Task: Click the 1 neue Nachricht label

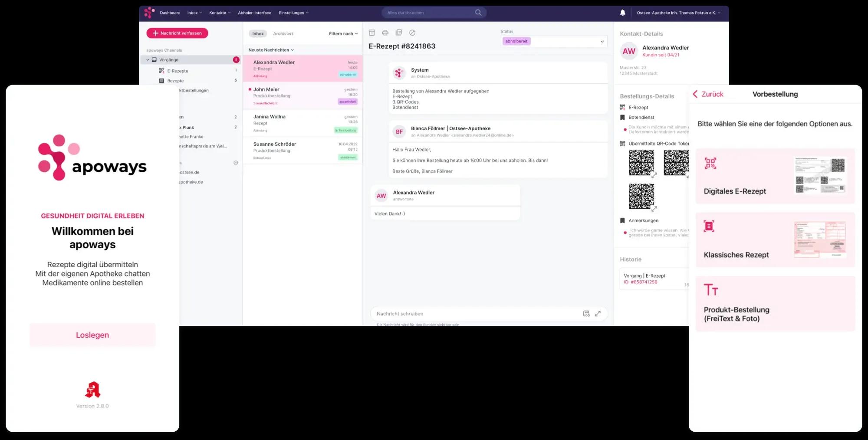Action: [266, 103]
